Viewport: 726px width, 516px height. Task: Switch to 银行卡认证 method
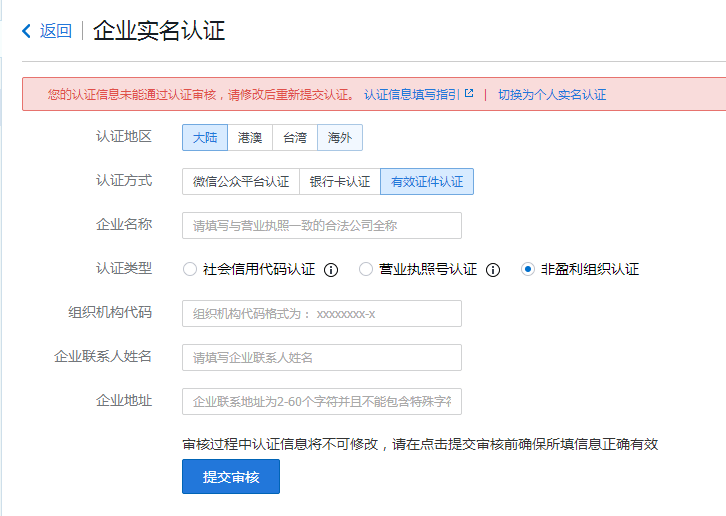click(340, 182)
